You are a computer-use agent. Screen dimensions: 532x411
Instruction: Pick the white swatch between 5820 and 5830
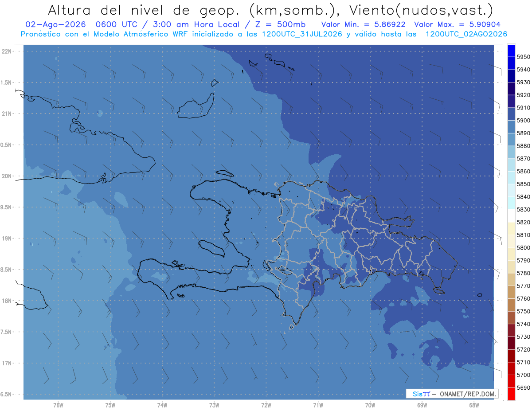(x=511, y=216)
